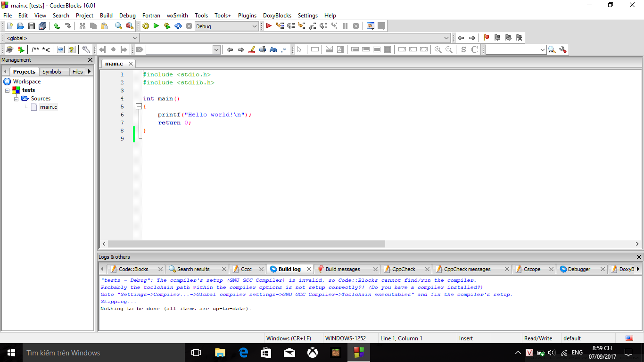Toggle bookmark with the red flag icon
Viewport: 644px width, 362px height.
486,38
